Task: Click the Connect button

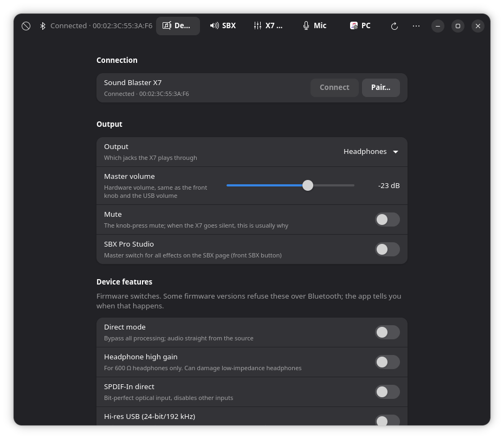Action: coord(334,88)
